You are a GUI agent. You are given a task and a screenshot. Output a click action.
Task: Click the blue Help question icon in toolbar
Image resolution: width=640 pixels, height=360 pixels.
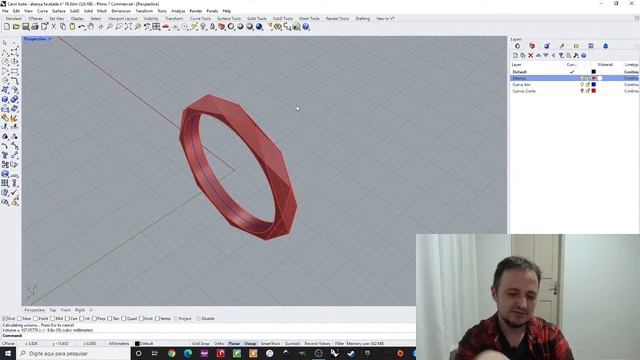(306, 27)
